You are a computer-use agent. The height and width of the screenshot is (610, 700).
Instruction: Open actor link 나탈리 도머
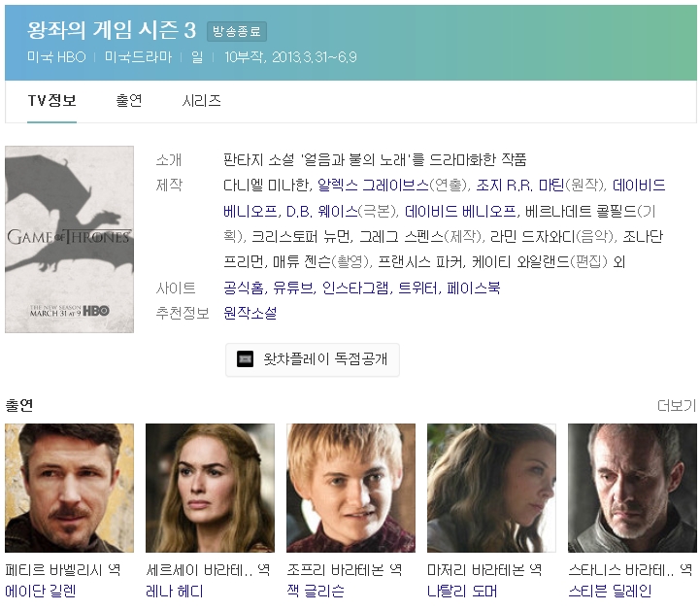coord(462,591)
